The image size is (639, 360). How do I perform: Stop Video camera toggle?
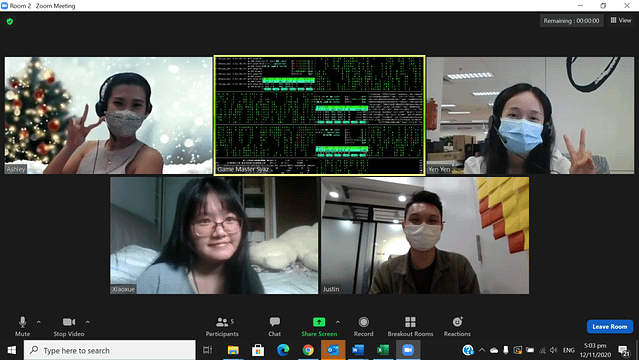(68, 326)
